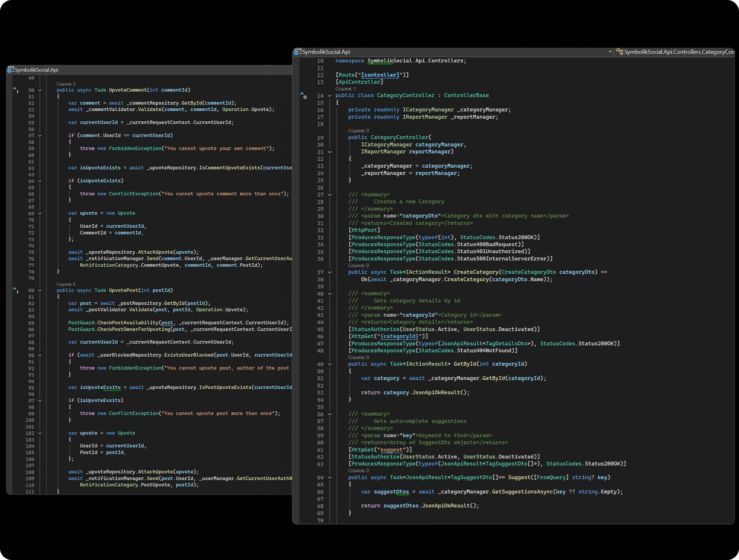Click the margin indicator icon beside line 80
739x560 pixels.
pos(16,290)
